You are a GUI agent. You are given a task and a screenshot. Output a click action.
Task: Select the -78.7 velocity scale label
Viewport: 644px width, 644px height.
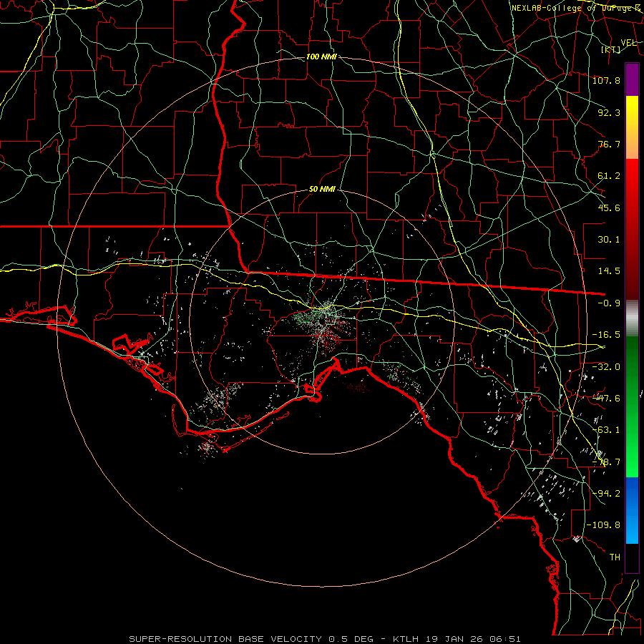tap(606, 462)
